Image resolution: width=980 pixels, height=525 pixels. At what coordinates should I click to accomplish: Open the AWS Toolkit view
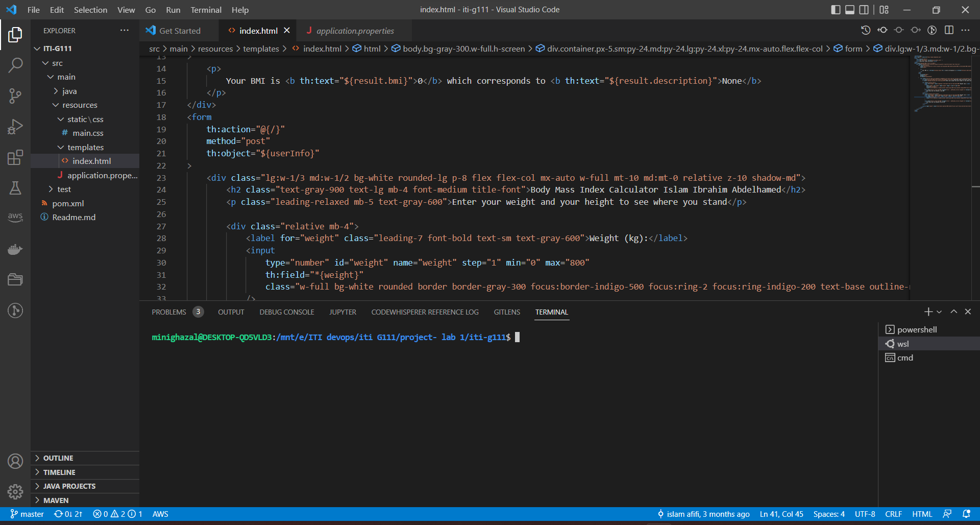[15, 217]
